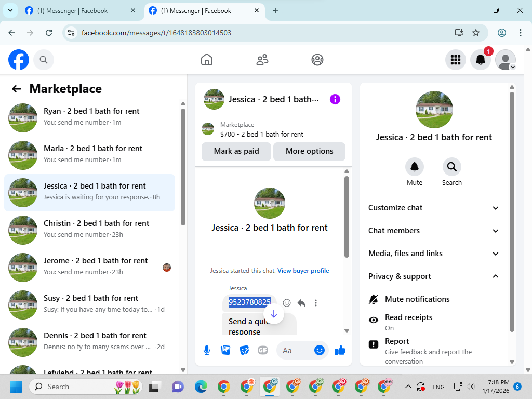Click install app icon in address bar
The height and width of the screenshot is (399, 532).
pos(459,33)
